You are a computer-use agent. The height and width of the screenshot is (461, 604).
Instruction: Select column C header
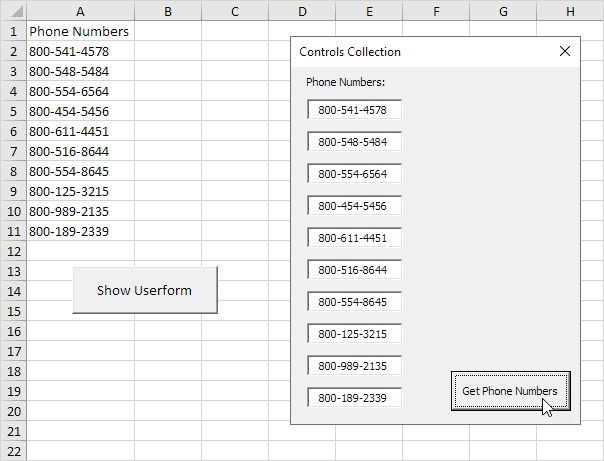click(235, 11)
